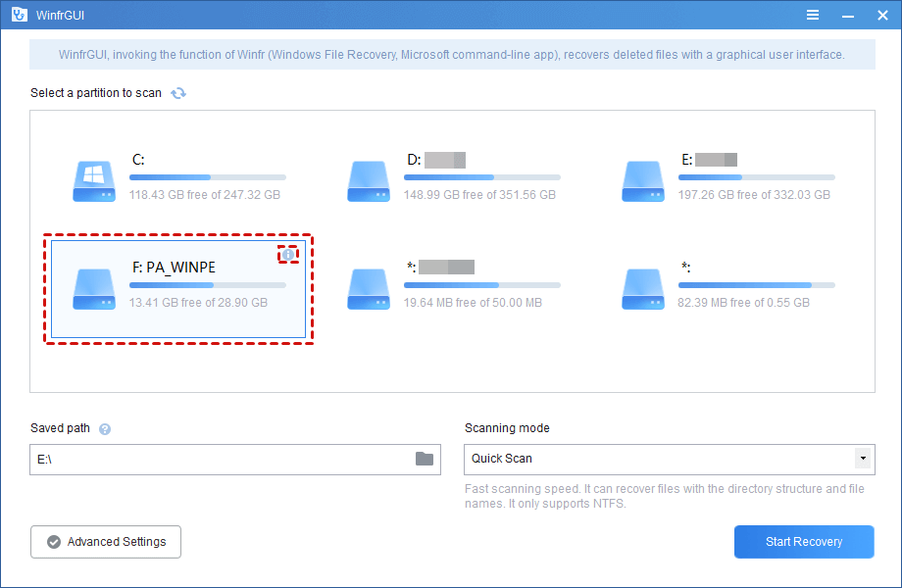Viewport: 902px width, 588px height.
Task: Open Saved path help question mark
Action: click(105, 429)
